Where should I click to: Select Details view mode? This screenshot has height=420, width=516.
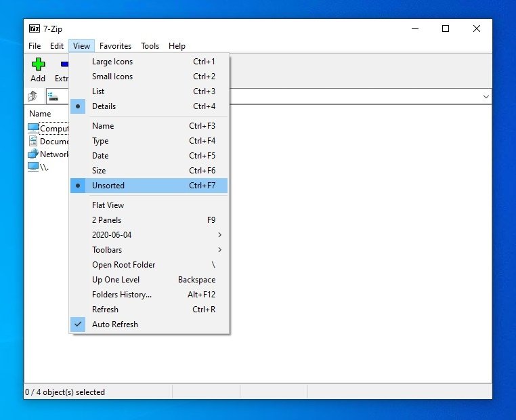click(x=149, y=106)
